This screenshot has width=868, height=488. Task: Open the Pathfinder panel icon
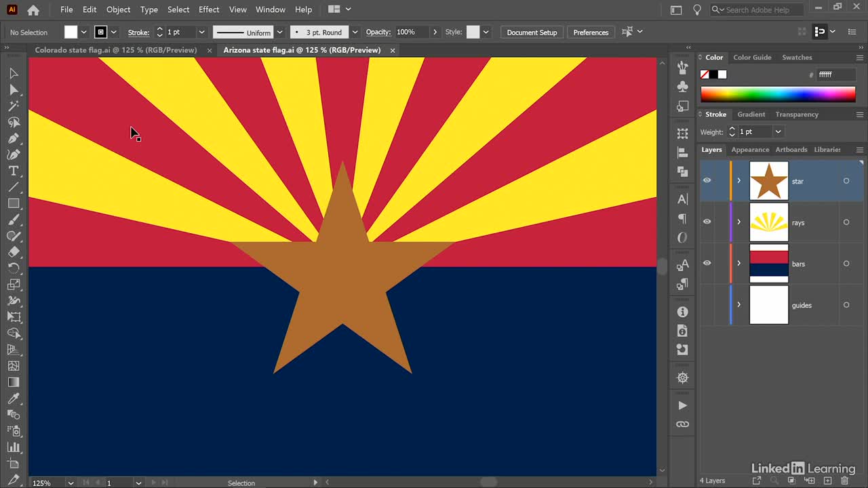(x=683, y=172)
